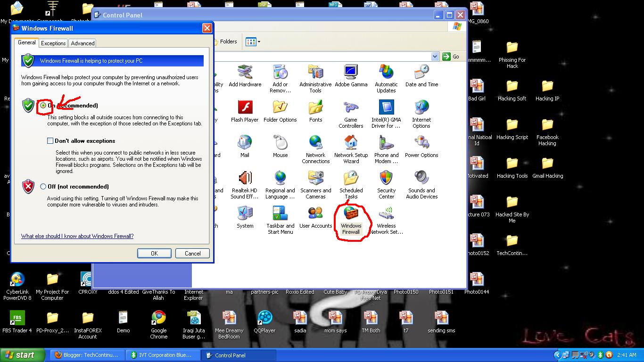The width and height of the screenshot is (644, 362).
Task: Switch to IVT Corporation Bluetooth taskbar item
Action: click(x=162, y=355)
